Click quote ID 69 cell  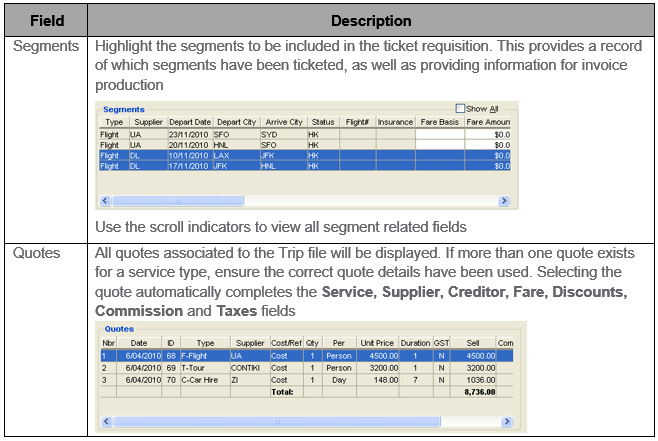point(171,368)
